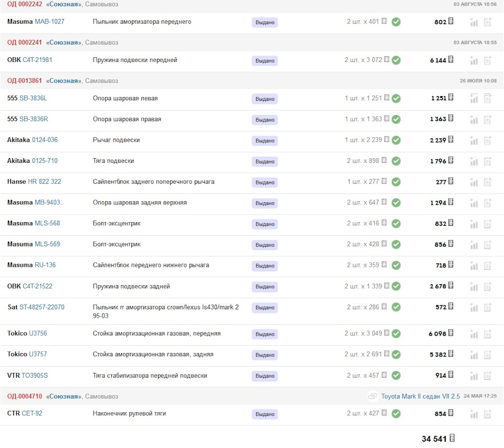The image size is (504, 448).
Task: Click the order total 34 541
Action: pyautogui.click(x=435, y=439)
